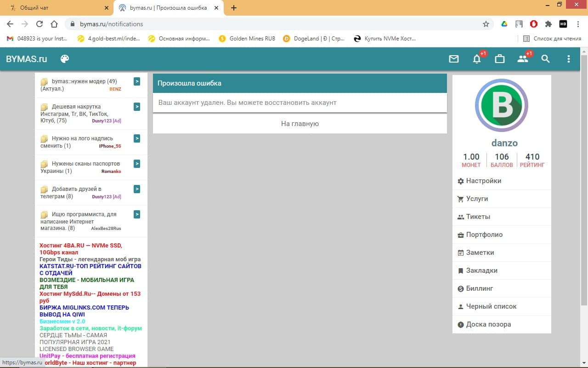This screenshot has height=368, width=588.
Task: Reload the page in browser
Action: click(40, 24)
